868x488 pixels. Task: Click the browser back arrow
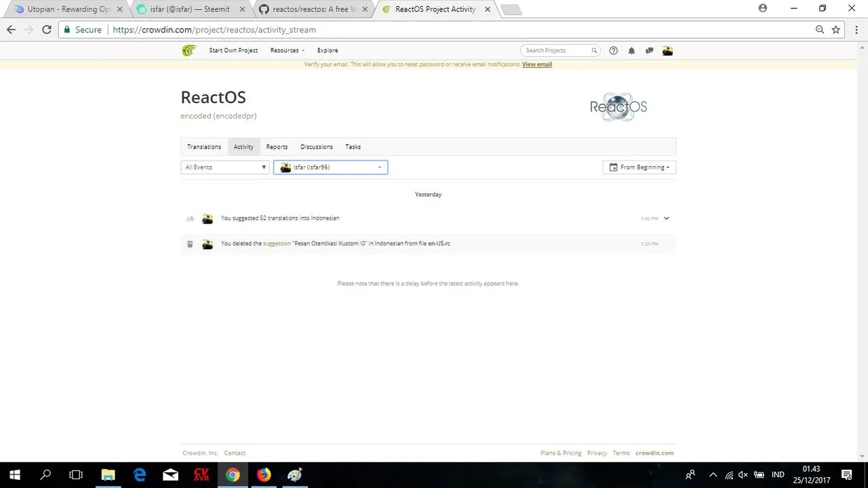11,30
